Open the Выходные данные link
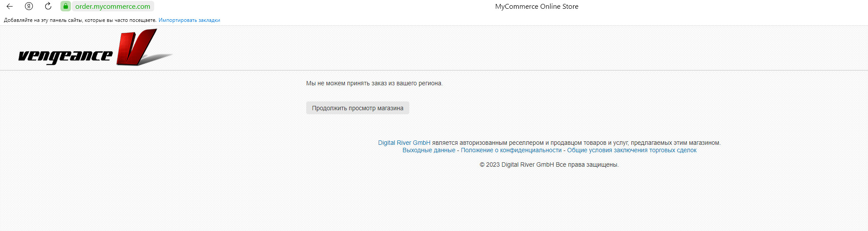Screen dimensions: 868x231 429,150
